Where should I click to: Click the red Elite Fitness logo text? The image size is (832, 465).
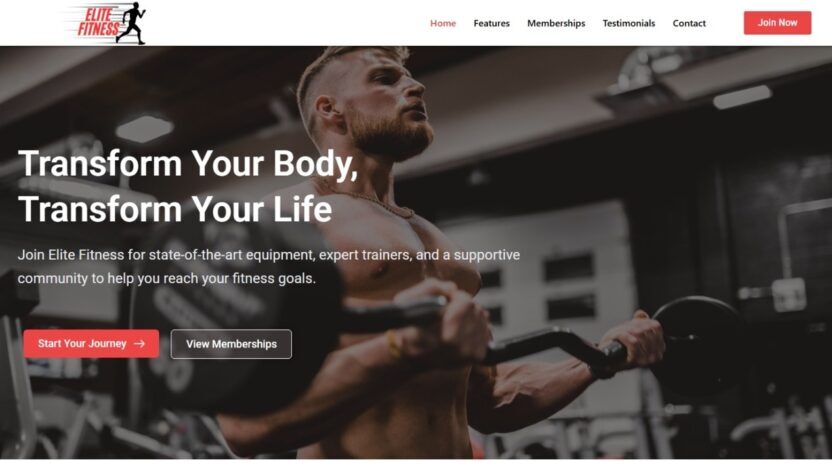coord(98,22)
